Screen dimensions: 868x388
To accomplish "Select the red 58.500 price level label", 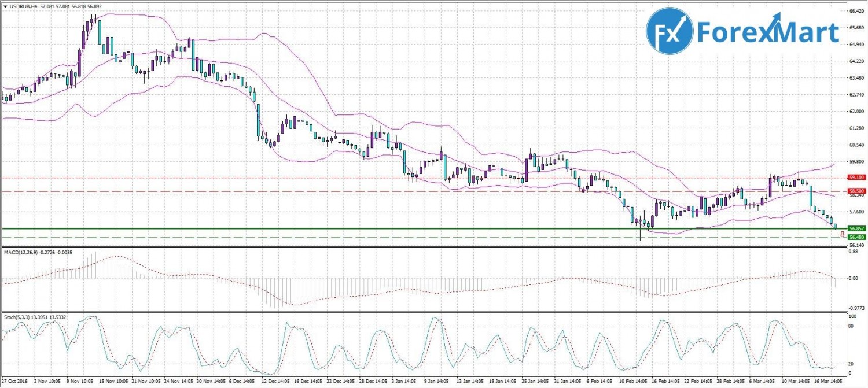I will tap(856, 191).
